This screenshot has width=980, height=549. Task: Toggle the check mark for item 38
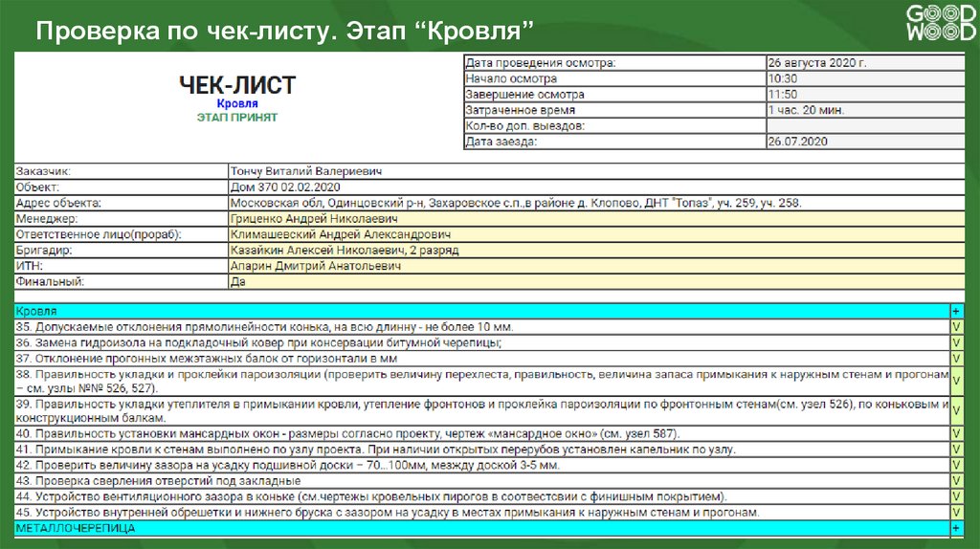point(956,381)
